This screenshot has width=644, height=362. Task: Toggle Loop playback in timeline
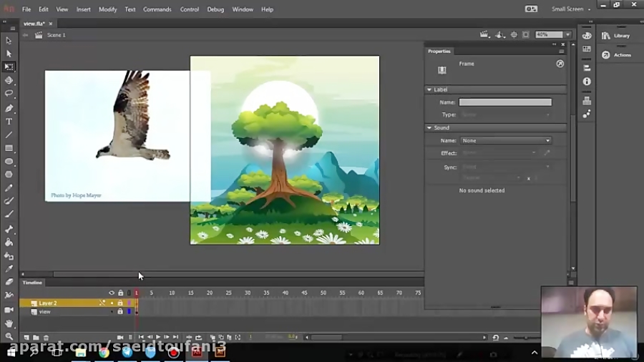pos(198,338)
